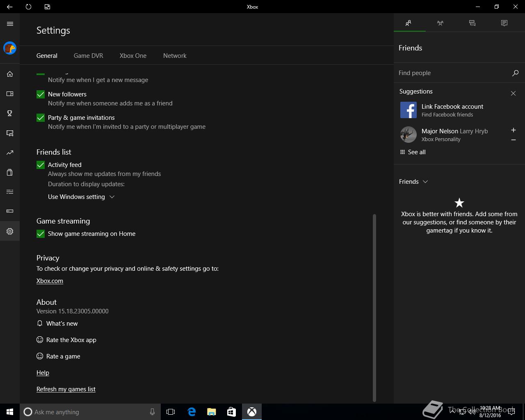Click Rate the Xbox app
Viewport: 525px width, 420px height.
66,340
